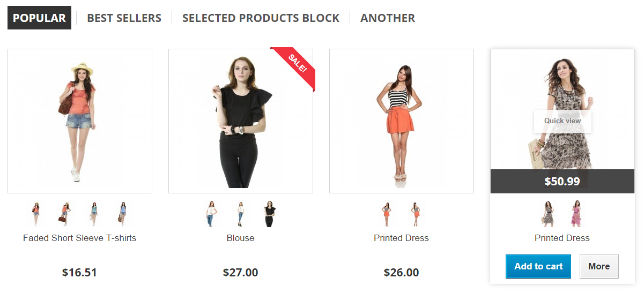Click the Popular tab
Viewport: 644px width, 293px height.
coord(39,18)
